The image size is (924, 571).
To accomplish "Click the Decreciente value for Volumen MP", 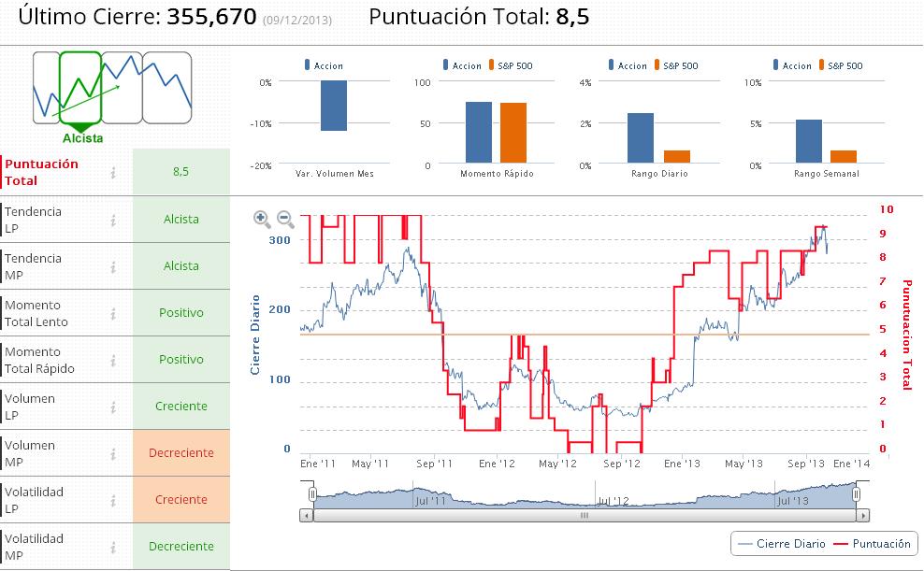I will (180, 452).
